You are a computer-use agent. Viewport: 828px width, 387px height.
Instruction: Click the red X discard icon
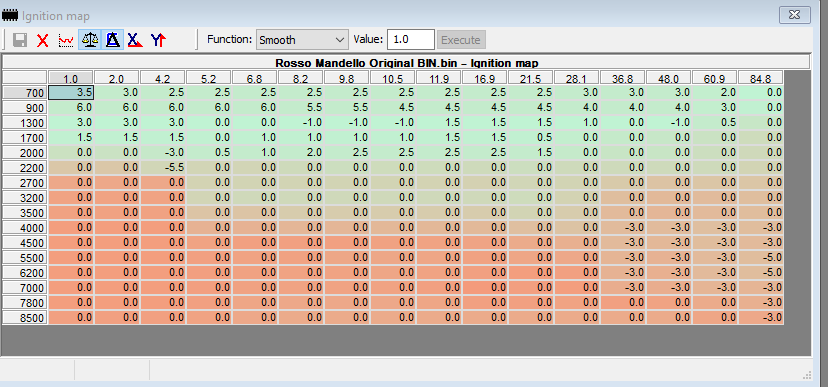tap(43, 40)
